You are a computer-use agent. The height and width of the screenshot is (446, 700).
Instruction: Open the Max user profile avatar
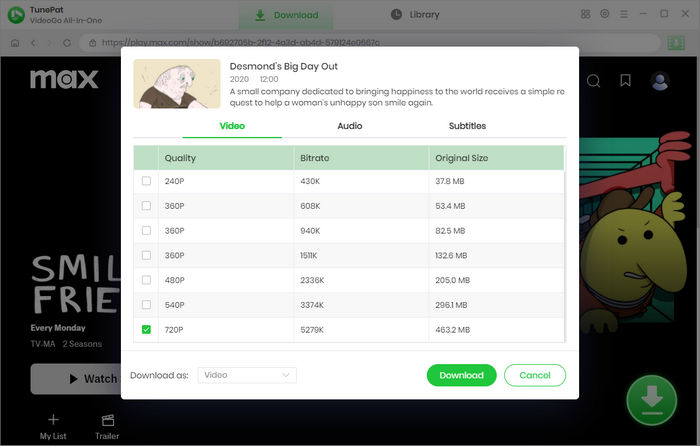click(x=660, y=81)
